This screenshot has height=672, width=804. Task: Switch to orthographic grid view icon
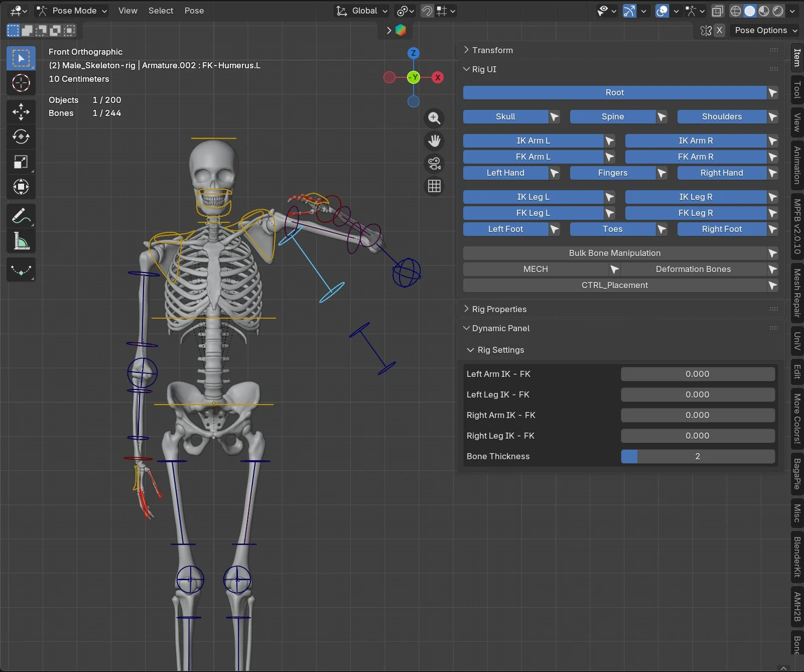(434, 186)
